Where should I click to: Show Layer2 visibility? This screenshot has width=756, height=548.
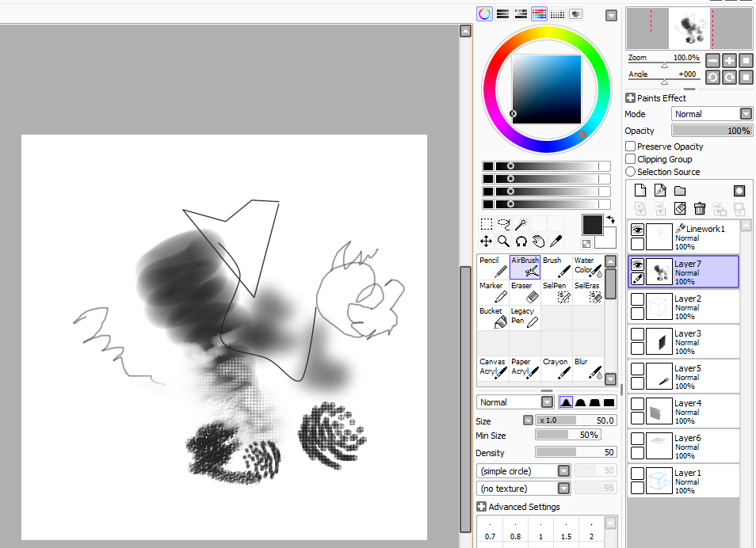[x=637, y=299]
